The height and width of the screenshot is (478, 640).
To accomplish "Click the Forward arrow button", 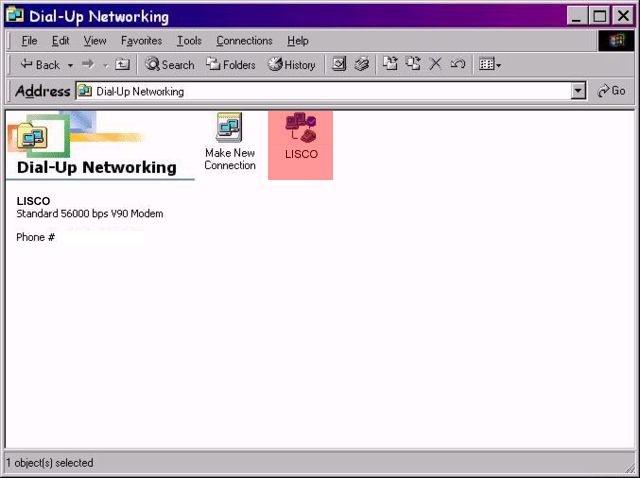I will [88, 65].
